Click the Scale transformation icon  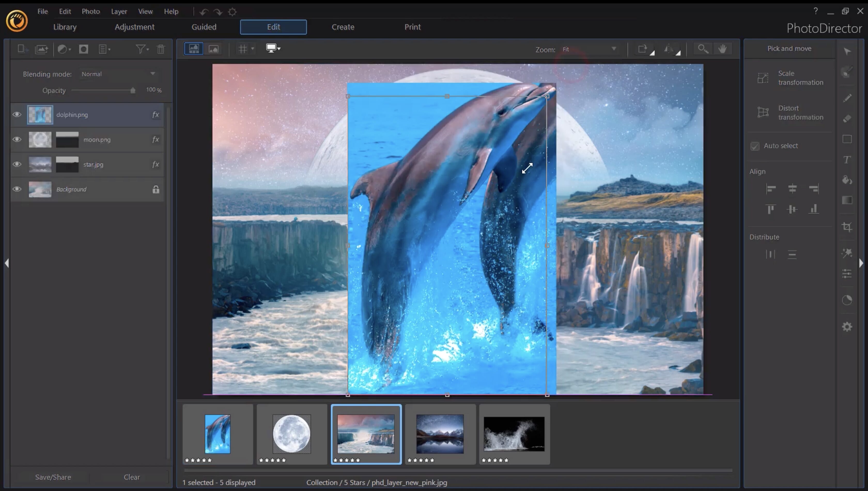(764, 78)
